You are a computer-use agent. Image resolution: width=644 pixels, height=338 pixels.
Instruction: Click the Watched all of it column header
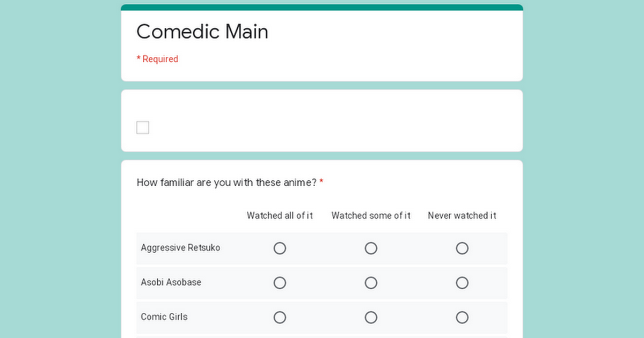coord(280,216)
